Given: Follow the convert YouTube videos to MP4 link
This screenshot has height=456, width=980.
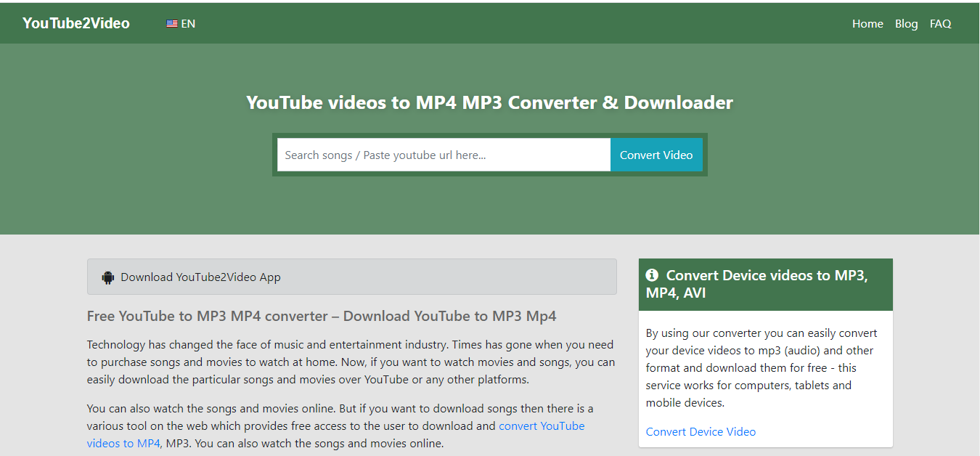Looking at the screenshot, I should coord(335,434).
